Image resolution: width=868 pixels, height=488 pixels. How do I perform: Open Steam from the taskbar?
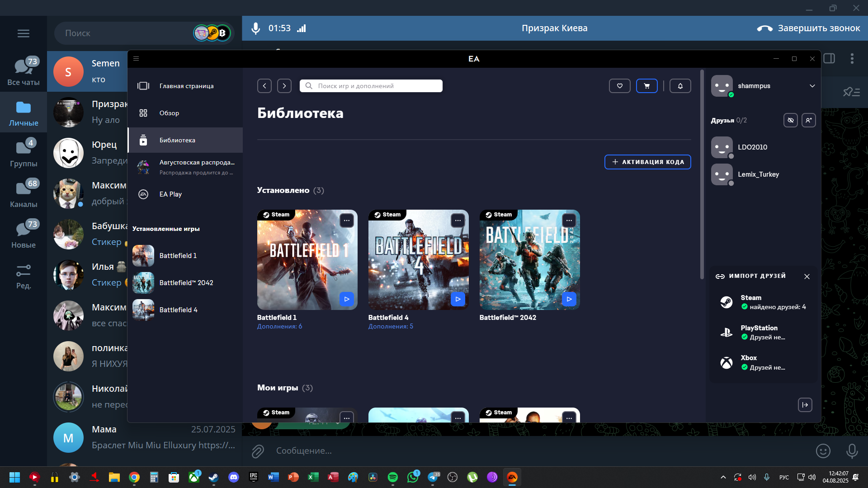pos(213,477)
